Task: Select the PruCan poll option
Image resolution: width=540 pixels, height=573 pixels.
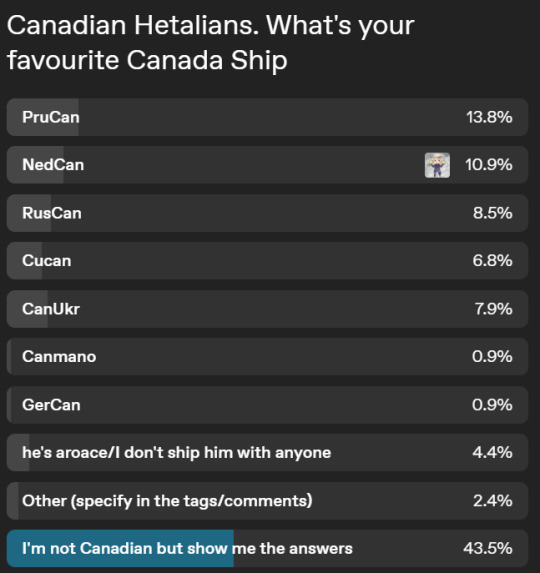Action: (x=267, y=117)
